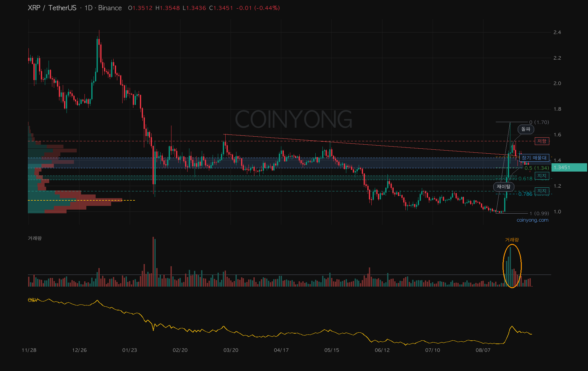Viewport: 588px width, 371px height.
Task: Click the Fibonacci 0 (1.70) level label
Action: tap(539, 122)
